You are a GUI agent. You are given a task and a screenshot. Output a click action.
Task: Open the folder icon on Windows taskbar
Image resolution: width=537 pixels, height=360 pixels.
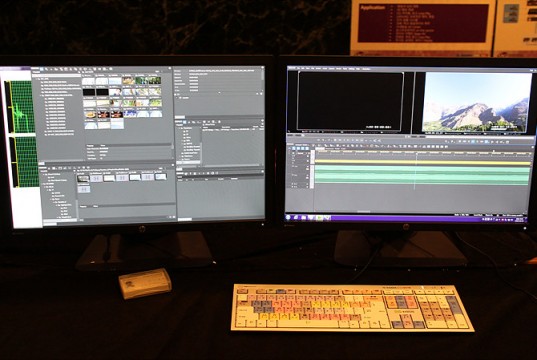(304, 218)
